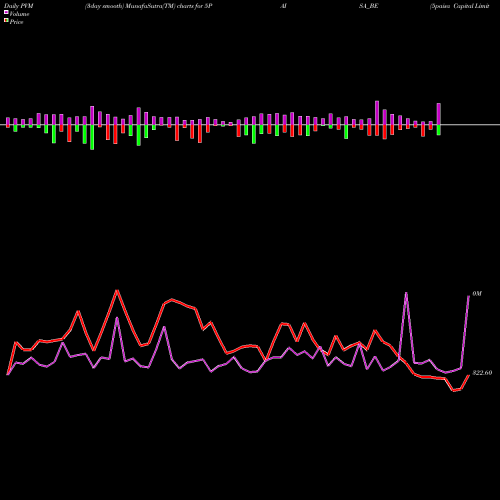Click the 0M volume value label
Viewport: 500px width, 500px height.
pos(477,294)
